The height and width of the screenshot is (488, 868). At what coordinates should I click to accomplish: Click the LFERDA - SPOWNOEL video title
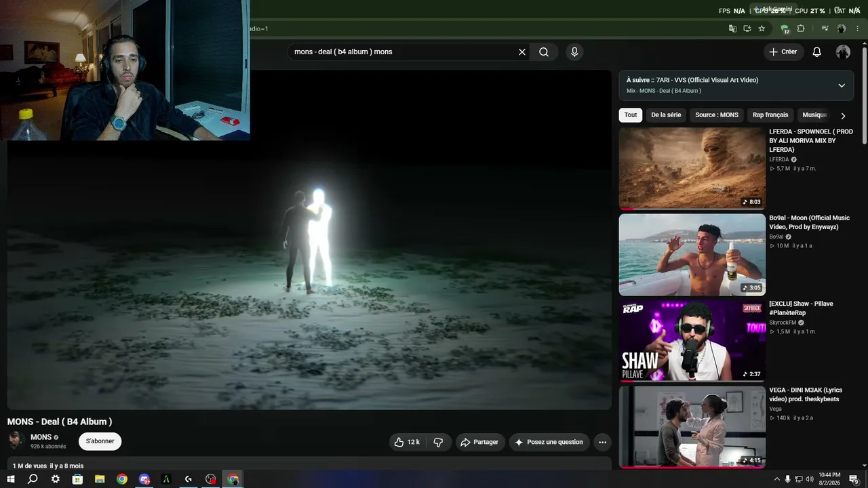[x=811, y=140]
